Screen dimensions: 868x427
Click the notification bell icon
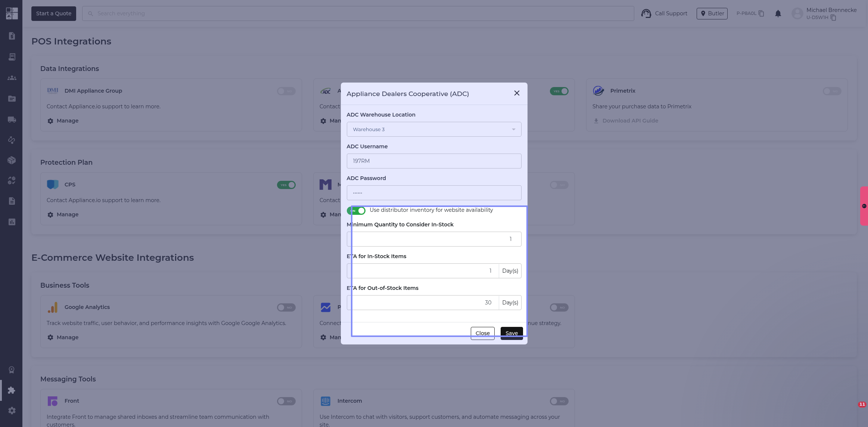click(778, 13)
